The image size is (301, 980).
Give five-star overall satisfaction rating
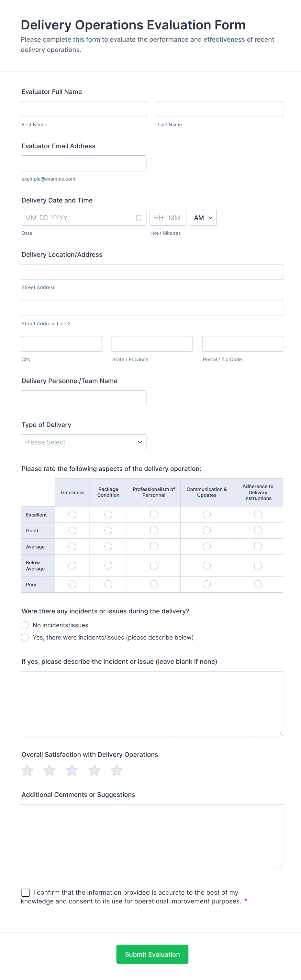[x=117, y=770]
